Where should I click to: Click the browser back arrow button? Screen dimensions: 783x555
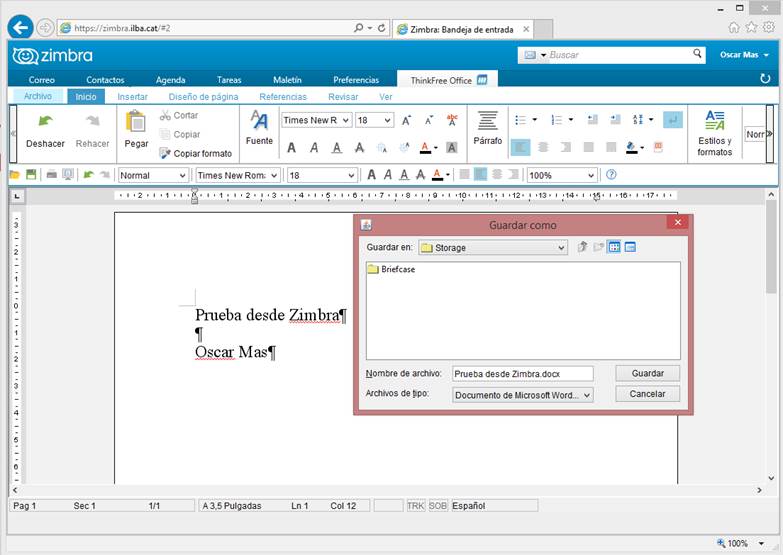20,27
